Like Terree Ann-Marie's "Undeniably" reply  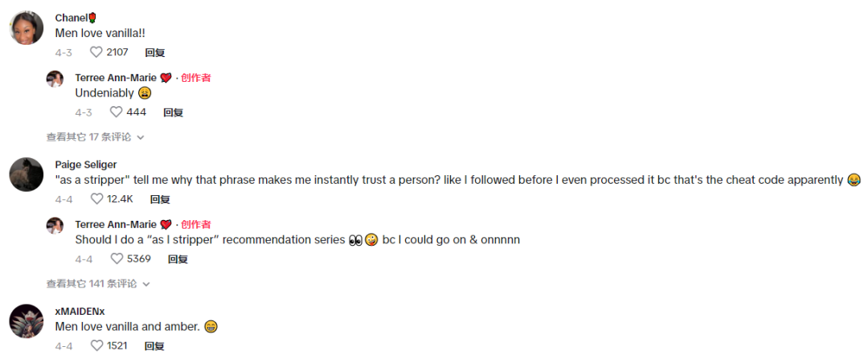coord(117,112)
